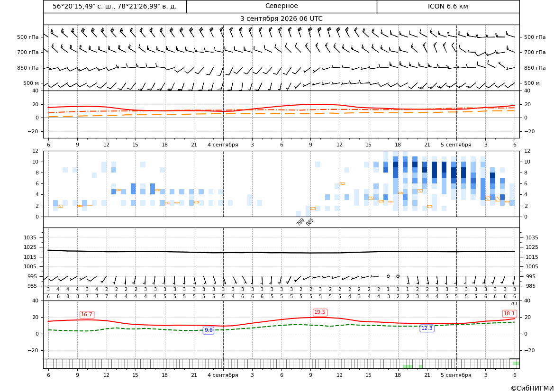This screenshot has width=554, height=392.
Task: Click the 16.7 temperature maximum label
Action: [x=87, y=315]
